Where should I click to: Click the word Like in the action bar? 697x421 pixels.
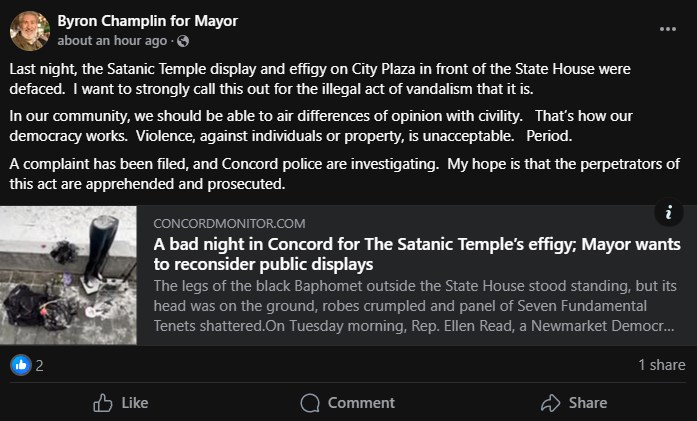click(134, 403)
